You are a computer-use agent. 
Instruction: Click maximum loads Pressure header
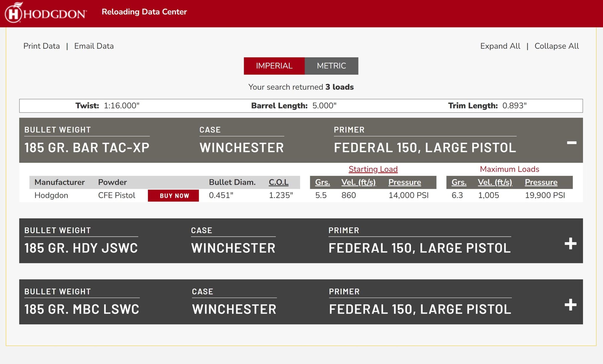click(x=541, y=182)
